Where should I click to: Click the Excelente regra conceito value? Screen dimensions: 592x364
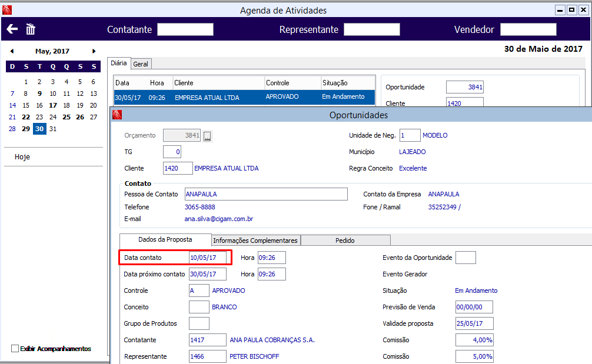tap(413, 168)
